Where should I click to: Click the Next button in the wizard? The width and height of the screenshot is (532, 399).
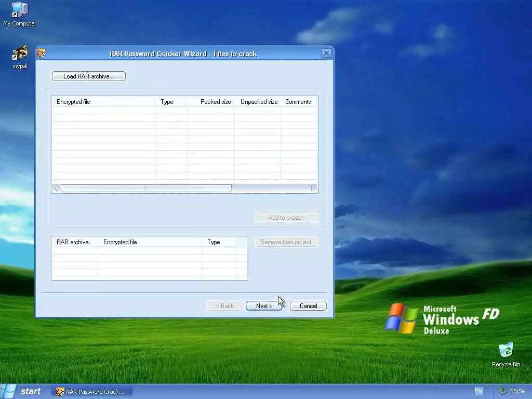[x=264, y=305]
